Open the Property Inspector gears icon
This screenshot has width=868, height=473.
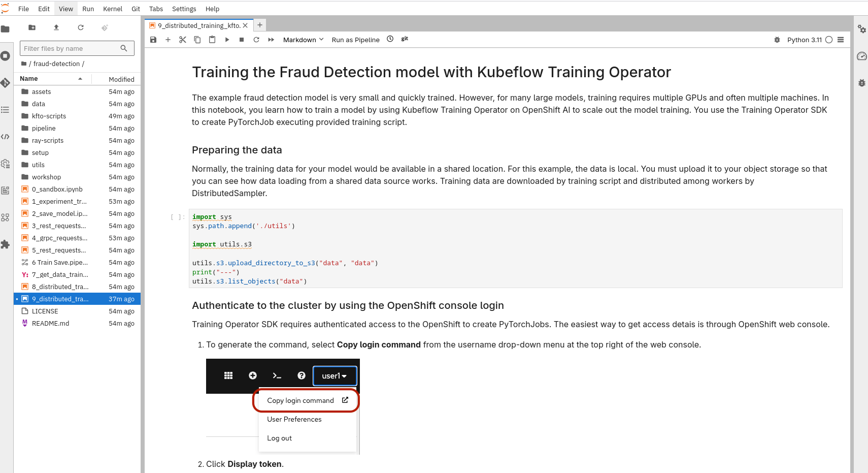click(x=862, y=29)
